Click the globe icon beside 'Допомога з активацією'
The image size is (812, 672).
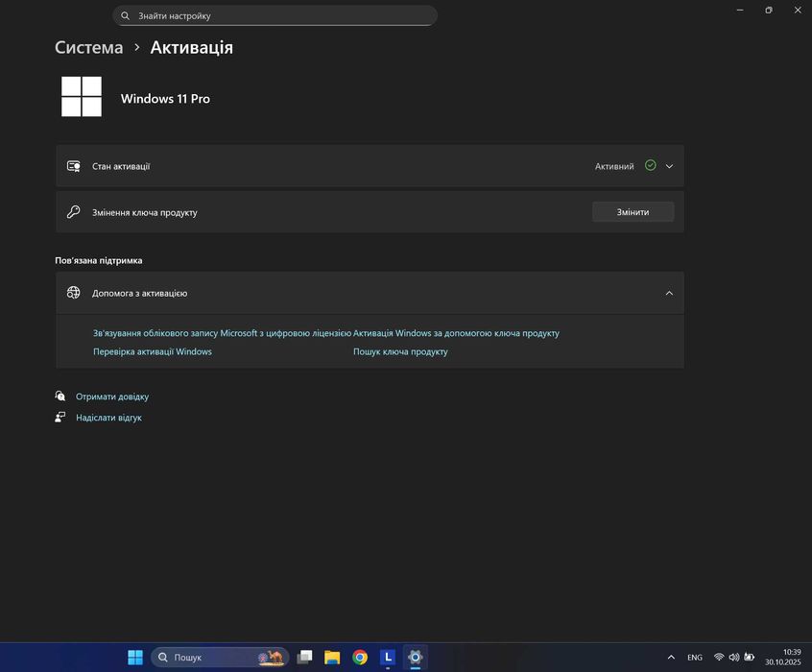[x=74, y=293]
